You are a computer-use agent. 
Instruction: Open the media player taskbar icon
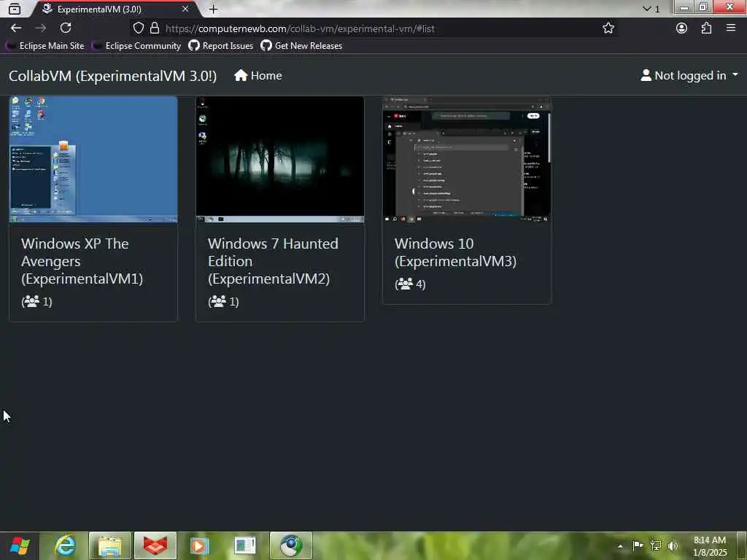[200, 545]
